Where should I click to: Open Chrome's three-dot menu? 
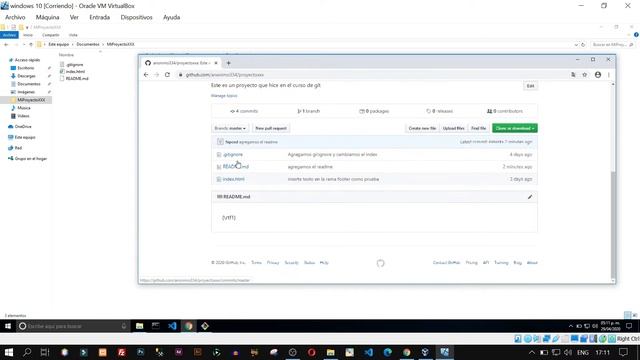[x=609, y=75]
